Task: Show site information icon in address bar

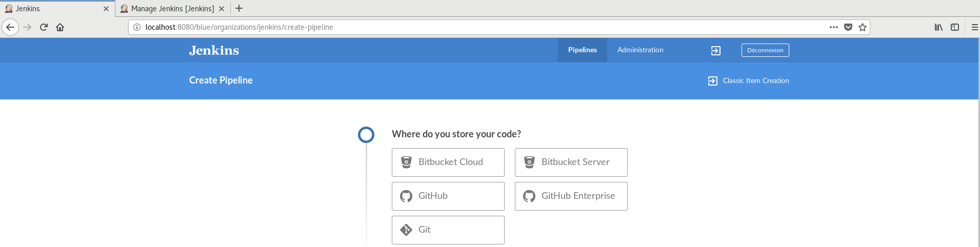Action: 137,27
